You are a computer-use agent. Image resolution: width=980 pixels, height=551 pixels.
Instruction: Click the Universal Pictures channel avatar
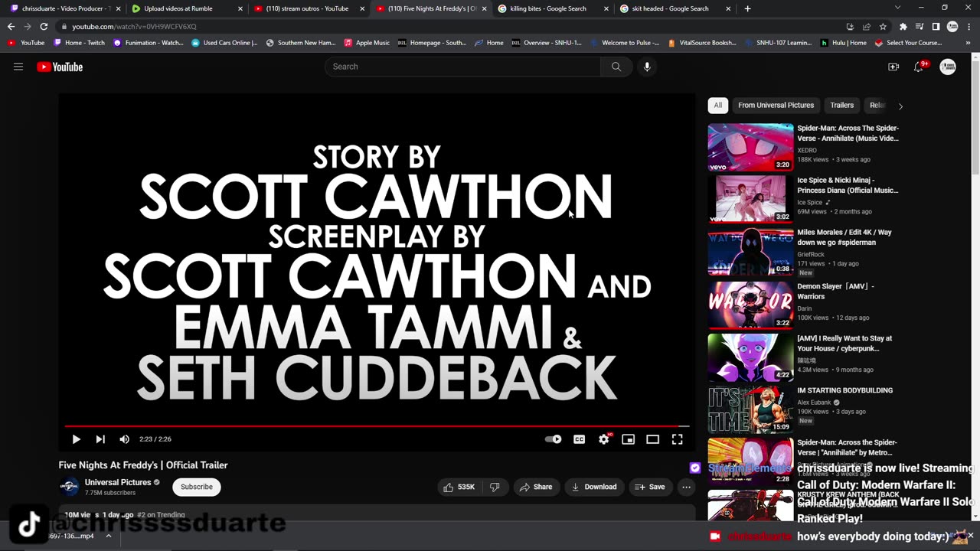click(x=69, y=487)
